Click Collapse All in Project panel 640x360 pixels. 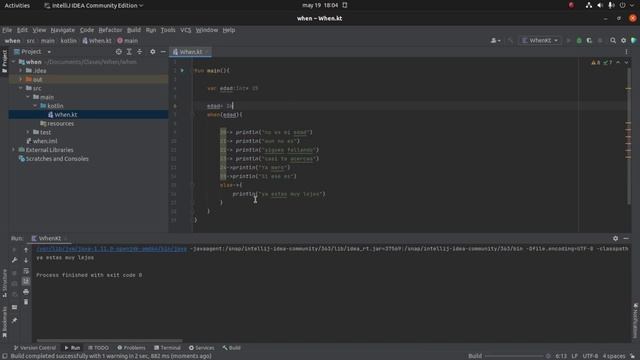tap(140, 52)
